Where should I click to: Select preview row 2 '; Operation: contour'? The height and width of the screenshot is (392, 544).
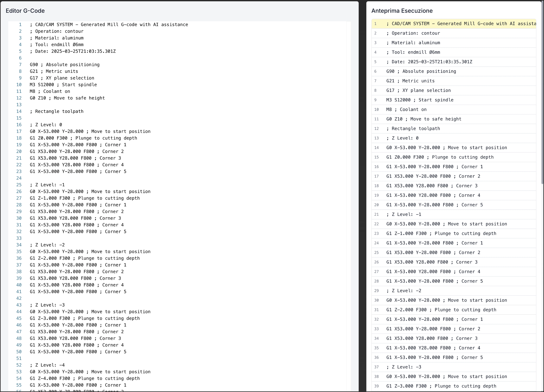pyautogui.click(x=454, y=33)
